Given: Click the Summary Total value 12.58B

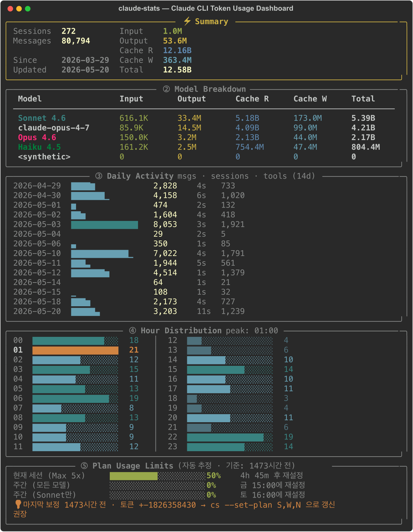Looking at the screenshot, I should tap(177, 70).
